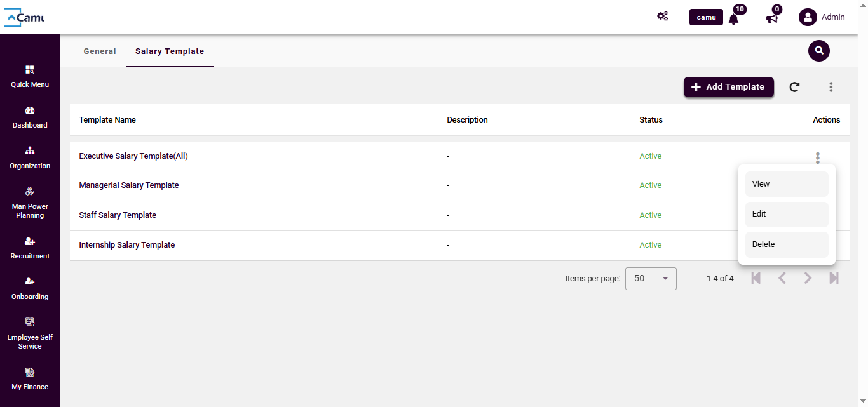Viewport: 868px width, 407px height.
Task: Open the Admin user profile
Action: 822,17
